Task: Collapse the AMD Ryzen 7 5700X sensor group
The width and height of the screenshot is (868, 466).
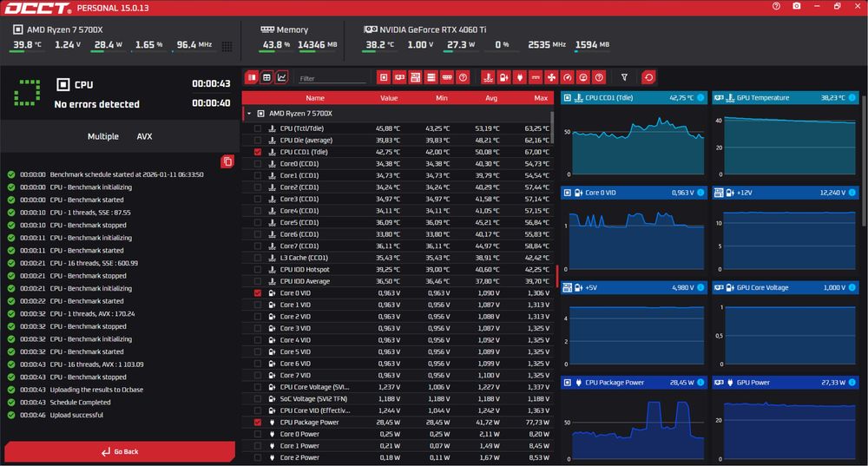Action: click(249, 114)
